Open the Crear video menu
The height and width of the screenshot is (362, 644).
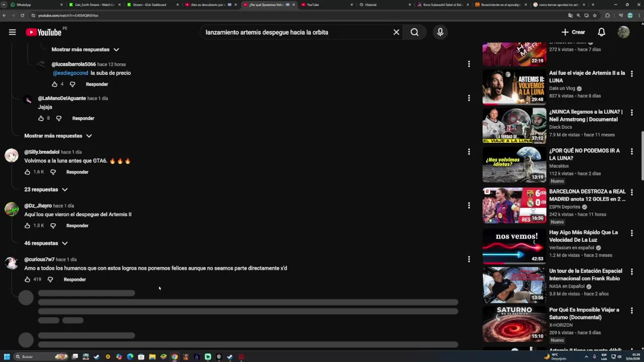(x=573, y=32)
